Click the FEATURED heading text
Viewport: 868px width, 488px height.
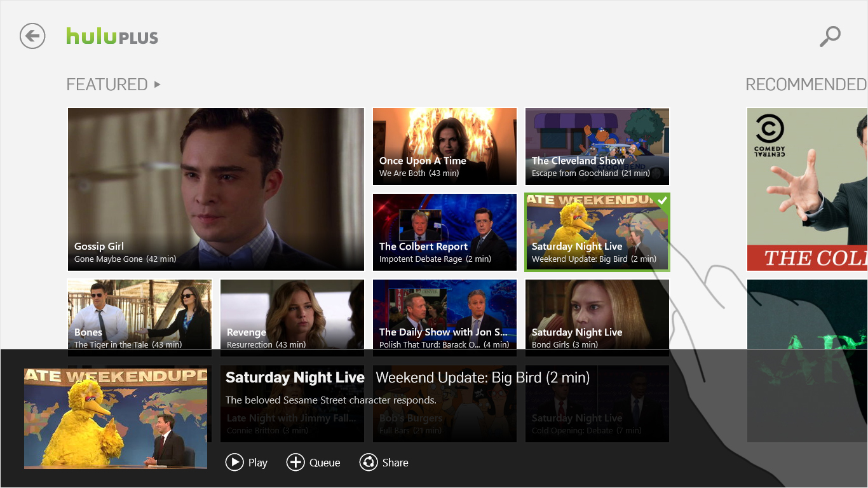click(x=107, y=85)
